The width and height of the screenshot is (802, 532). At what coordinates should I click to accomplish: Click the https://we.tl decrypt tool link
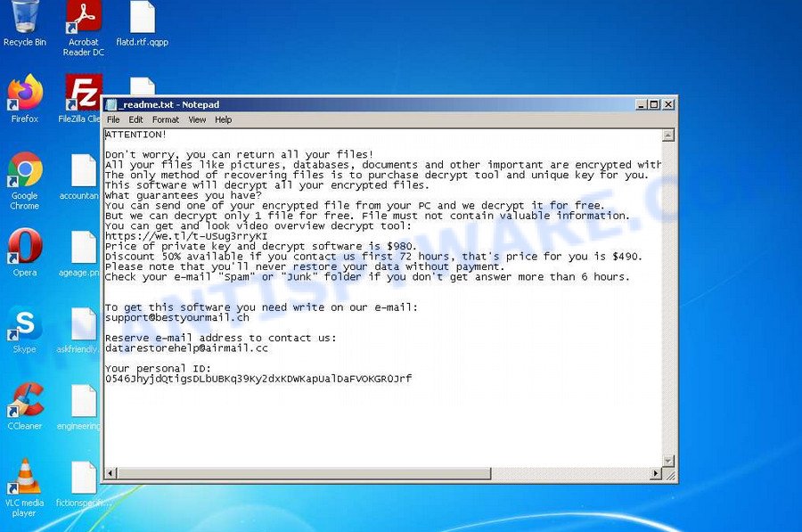(x=178, y=235)
